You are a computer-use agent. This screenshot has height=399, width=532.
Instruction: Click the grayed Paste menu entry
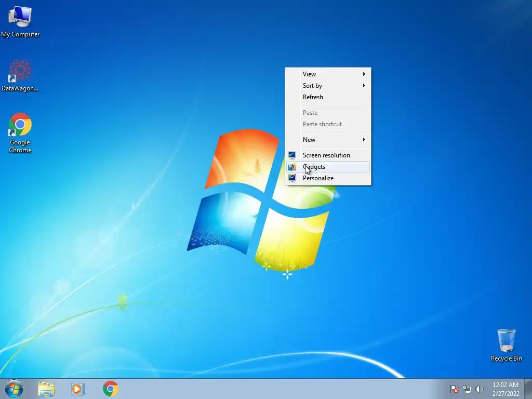click(328, 113)
